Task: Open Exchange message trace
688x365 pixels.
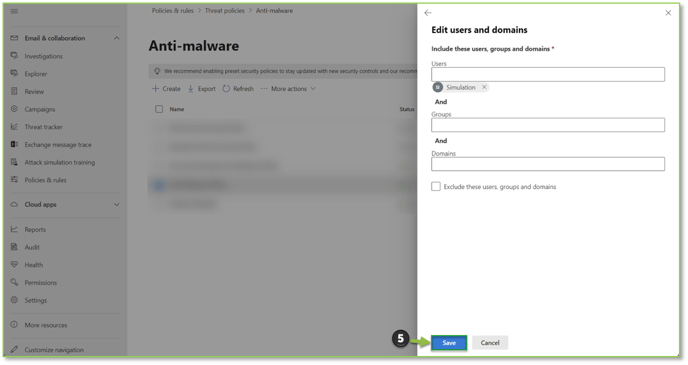Action: 58,144
